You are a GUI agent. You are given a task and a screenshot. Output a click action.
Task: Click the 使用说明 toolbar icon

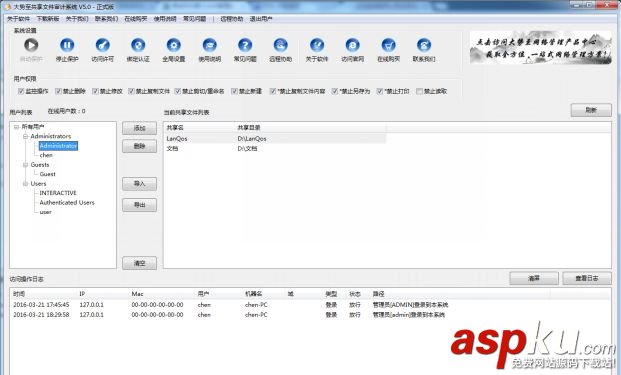[210, 45]
